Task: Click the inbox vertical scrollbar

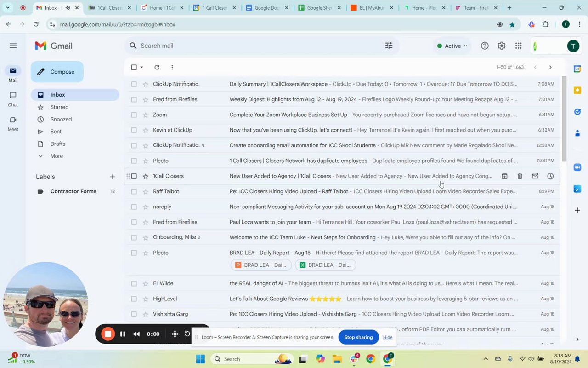Action: coord(564,120)
